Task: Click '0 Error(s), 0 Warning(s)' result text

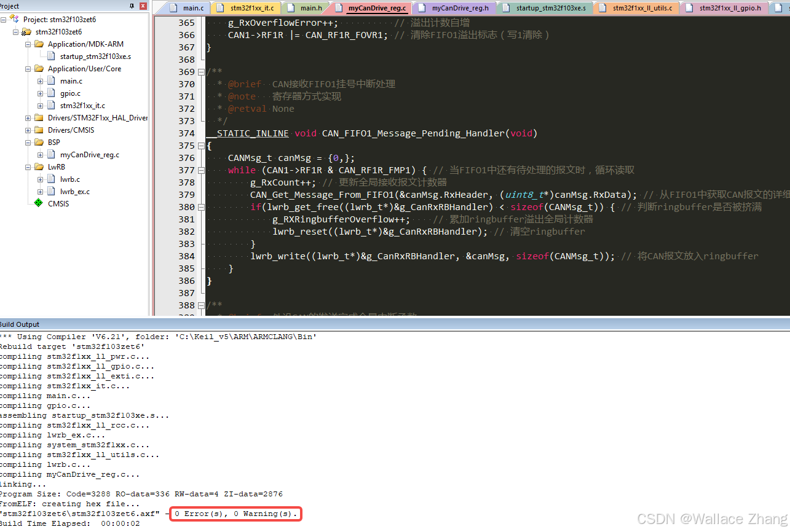Action: pyautogui.click(x=236, y=514)
